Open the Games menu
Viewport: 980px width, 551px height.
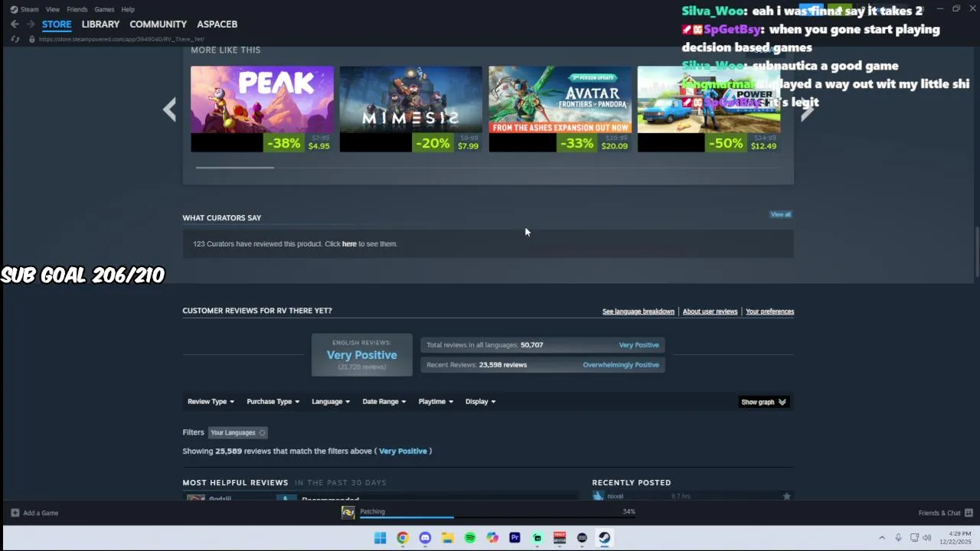104,9
